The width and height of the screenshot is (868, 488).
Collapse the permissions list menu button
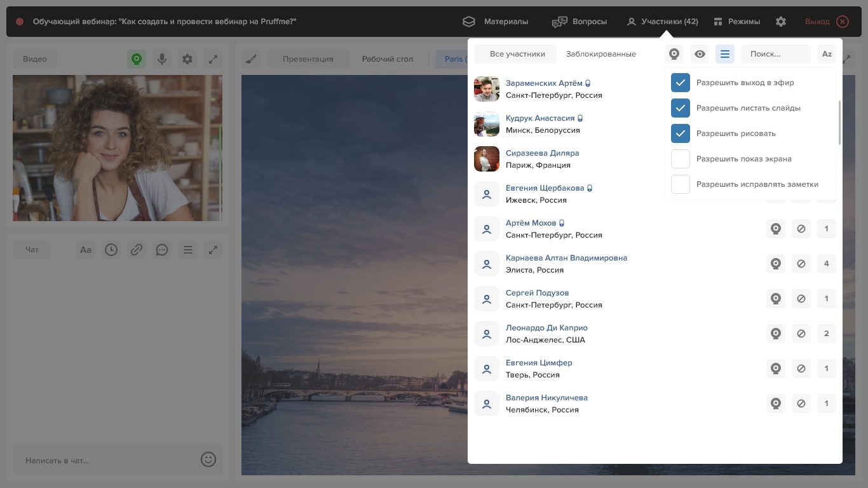(x=725, y=54)
